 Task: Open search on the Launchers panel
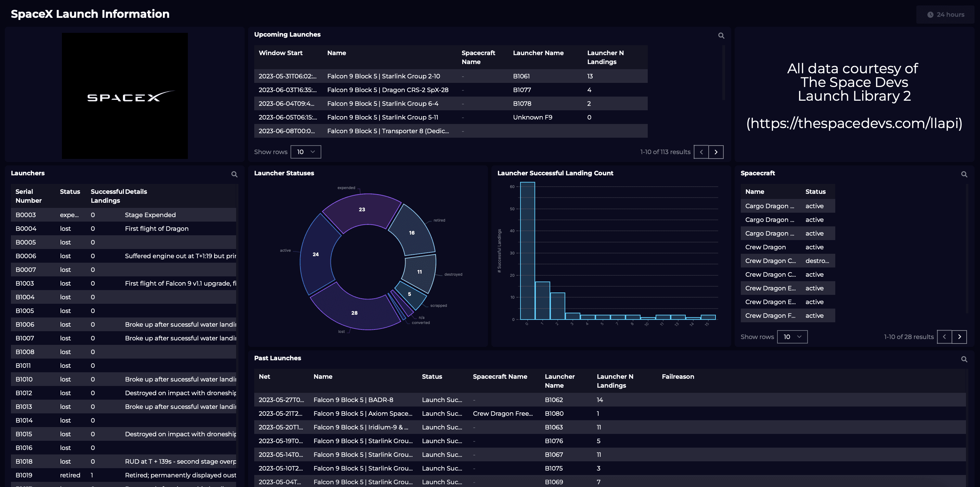(234, 174)
